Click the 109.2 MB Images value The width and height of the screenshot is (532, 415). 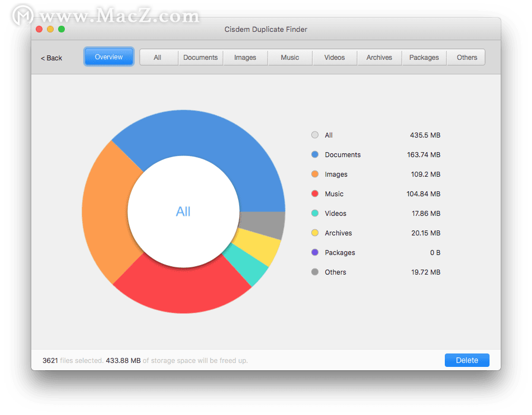[x=426, y=174]
